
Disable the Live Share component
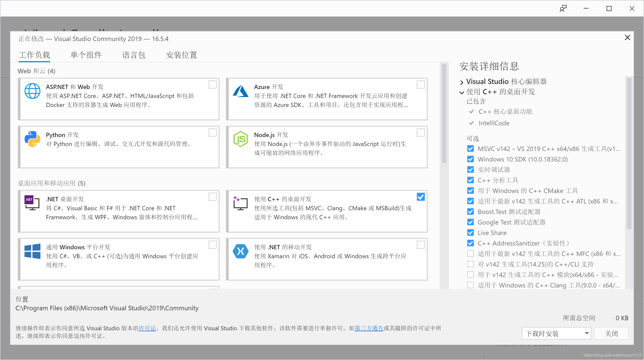471,232
